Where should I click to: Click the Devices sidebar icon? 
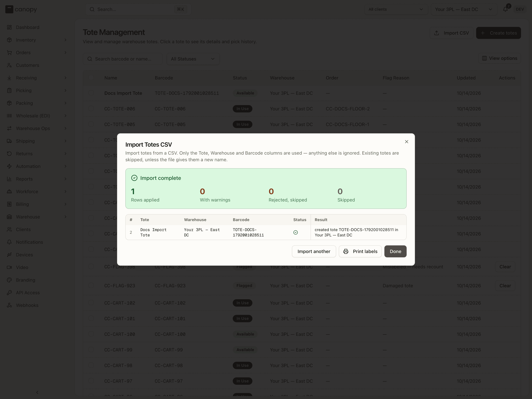pos(9,255)
